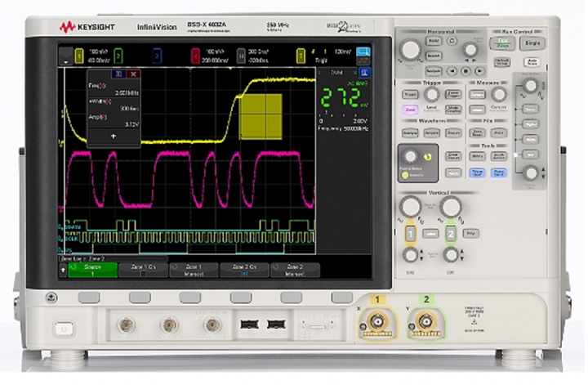Push the Default Setup key
This screenshot has width=588, height=385.
click(x=501, y=62)
